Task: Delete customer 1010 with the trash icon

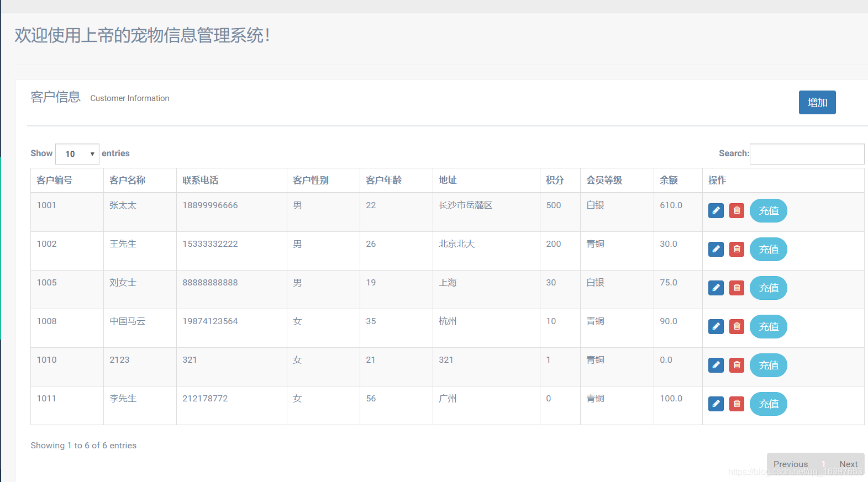Action: 737,365
